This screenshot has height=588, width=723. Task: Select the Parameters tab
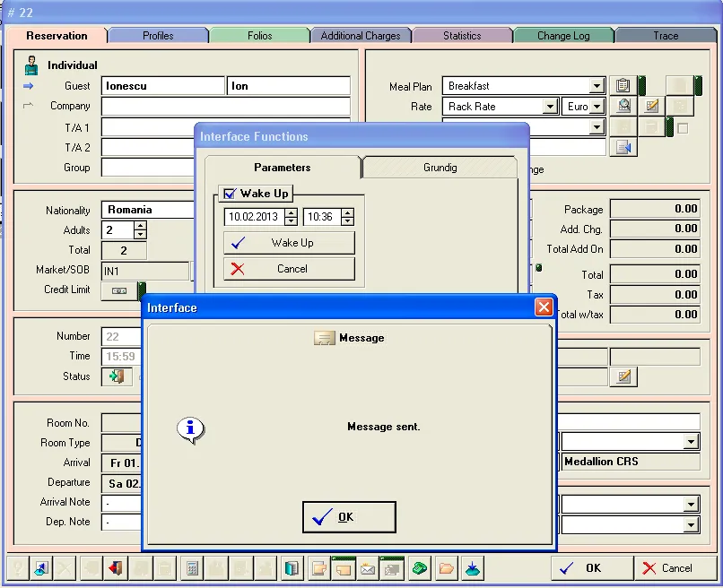(x=283, y=168)
